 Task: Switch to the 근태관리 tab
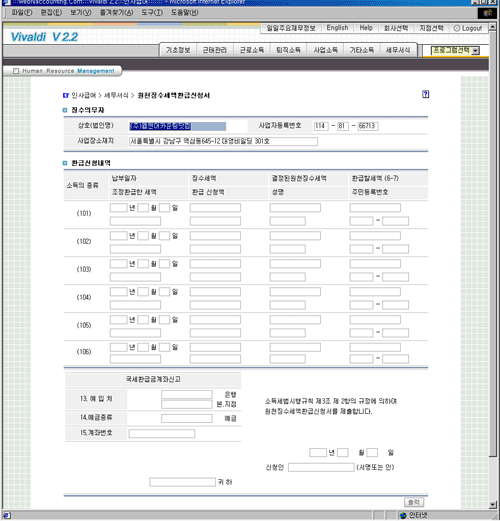coord(215,50)
